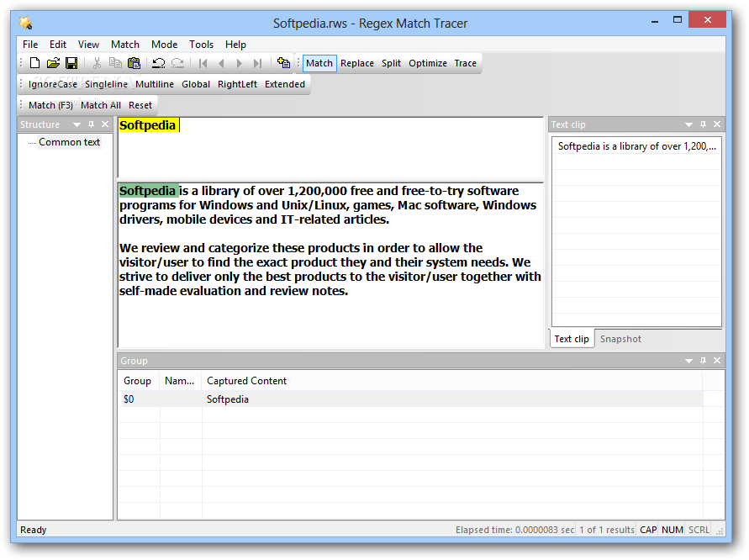This screenshot has height=560, width=749.
Task: Click in the regex pattern input box
Action: click(x=330, y=148)
